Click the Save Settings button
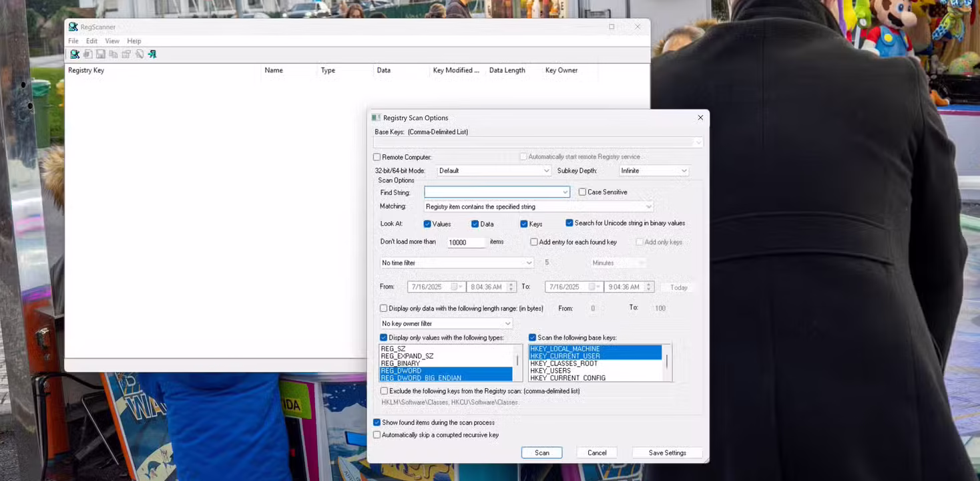Screen dimensions: 980x481 coord(666,452)
